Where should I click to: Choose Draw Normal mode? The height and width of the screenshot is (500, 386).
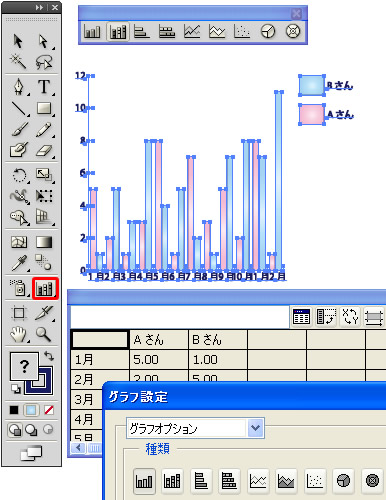click(x=15, y=430)
